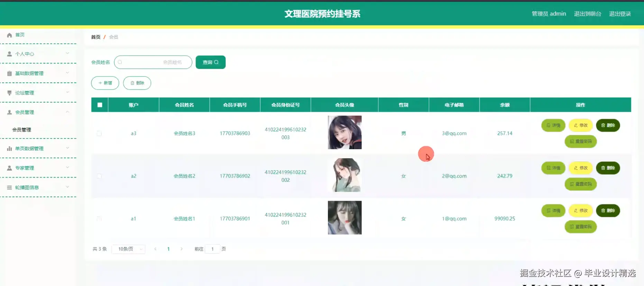Click 修改 for member a2

tap(581, 168)
